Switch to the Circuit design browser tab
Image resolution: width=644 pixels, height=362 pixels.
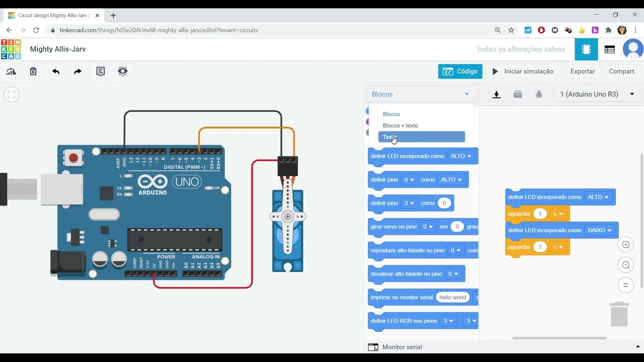pos(53,16)
